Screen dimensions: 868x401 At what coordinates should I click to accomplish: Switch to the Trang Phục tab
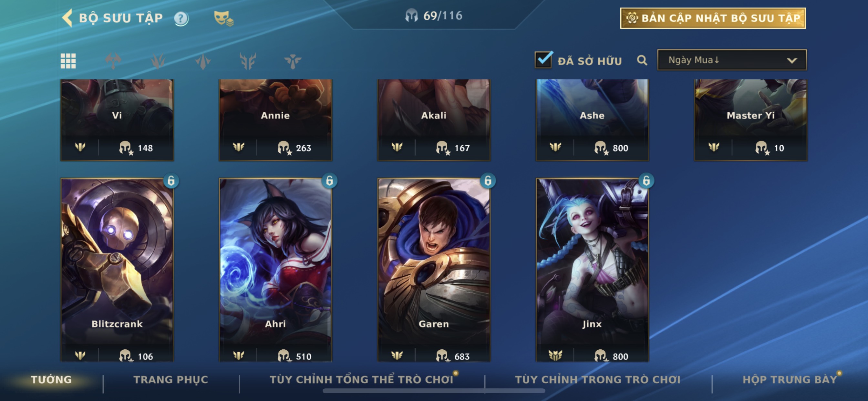click(171, 380)
